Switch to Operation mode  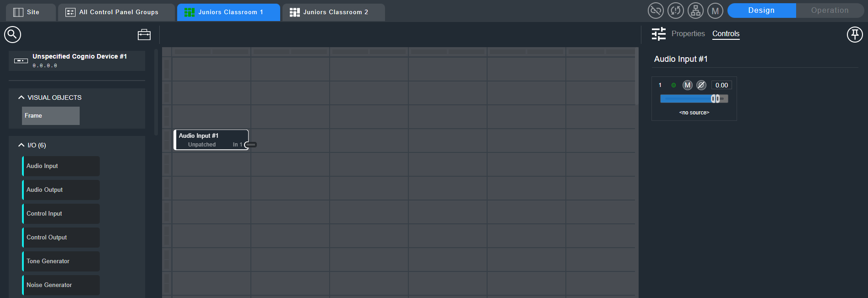point(830,11)
